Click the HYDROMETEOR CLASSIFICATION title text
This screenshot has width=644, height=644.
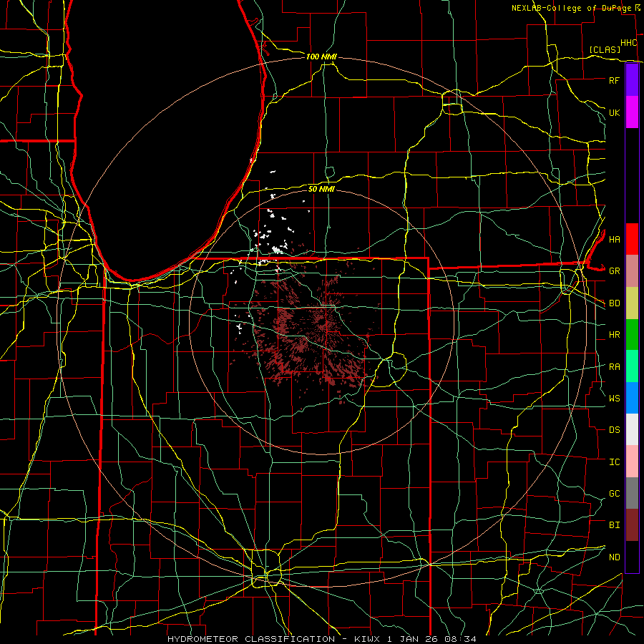[x=251, y=639]
